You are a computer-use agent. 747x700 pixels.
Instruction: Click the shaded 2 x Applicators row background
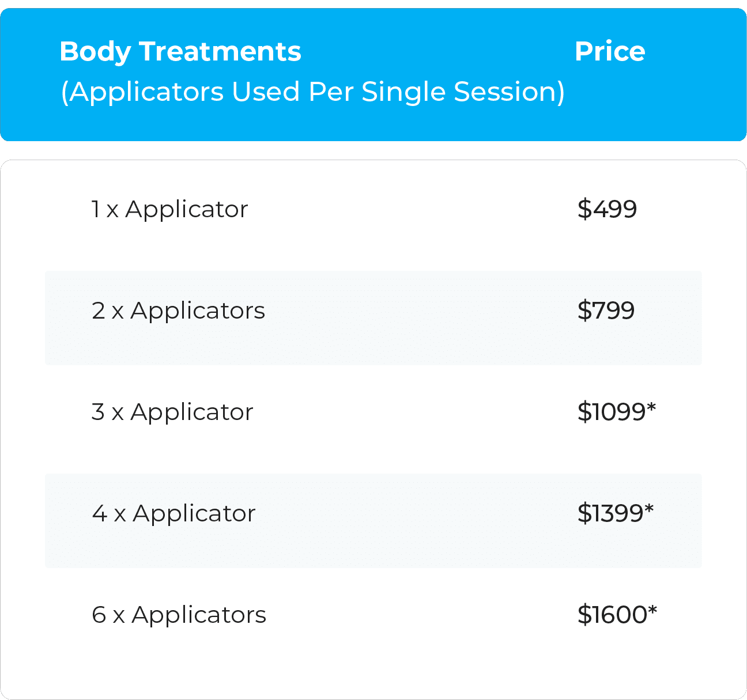[373, 318]
